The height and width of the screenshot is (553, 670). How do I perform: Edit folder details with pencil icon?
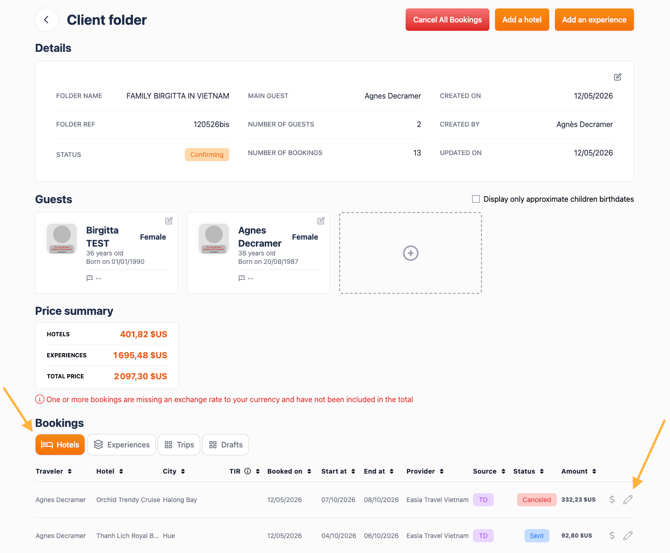coord(617,77)
